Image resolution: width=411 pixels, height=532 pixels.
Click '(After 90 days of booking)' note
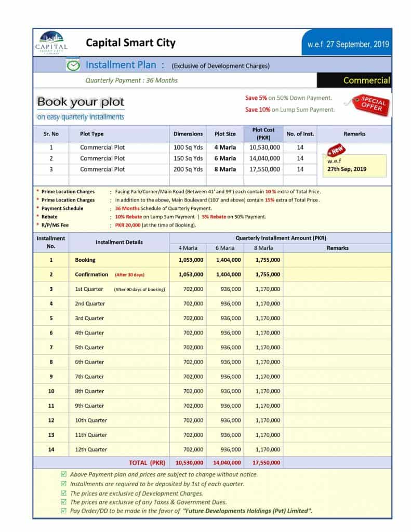tap(139, 289)
